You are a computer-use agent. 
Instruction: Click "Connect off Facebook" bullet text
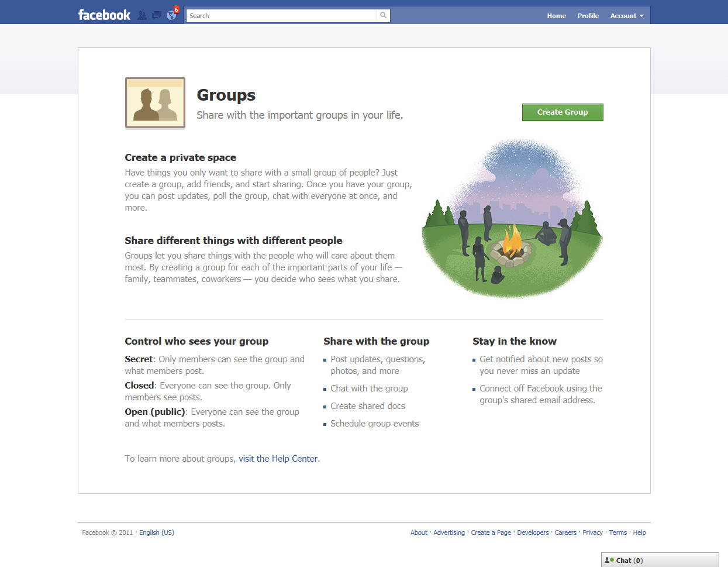(541, 394)
